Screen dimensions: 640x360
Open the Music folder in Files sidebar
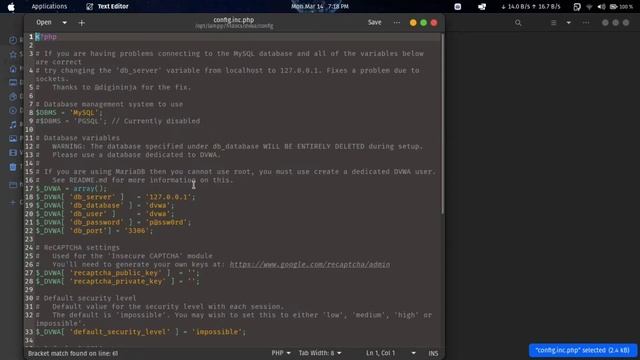pos(13,124)
